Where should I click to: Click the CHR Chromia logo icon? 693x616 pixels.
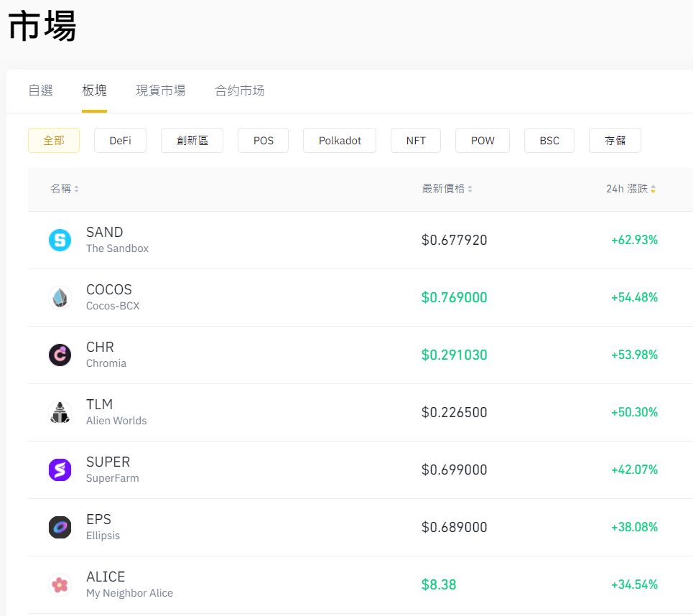tap(60, 355)
